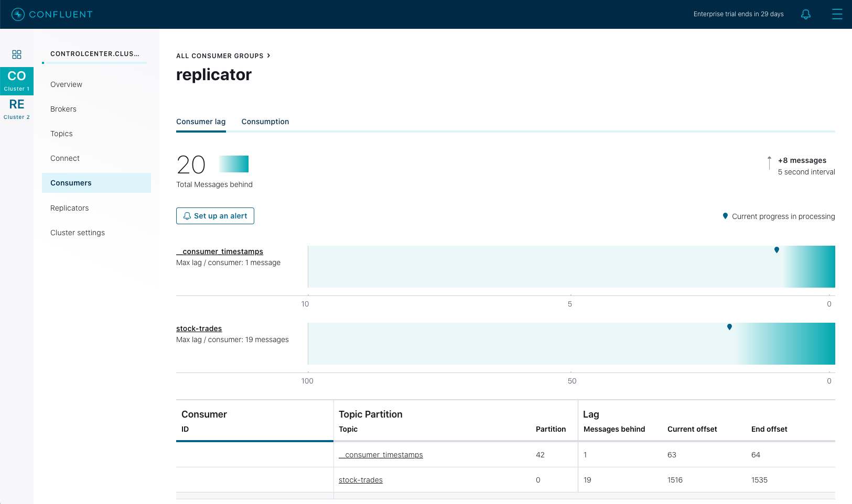Open __consumer_timestamps in the table
Screen dimensions: 852x504
click(381, 455)
